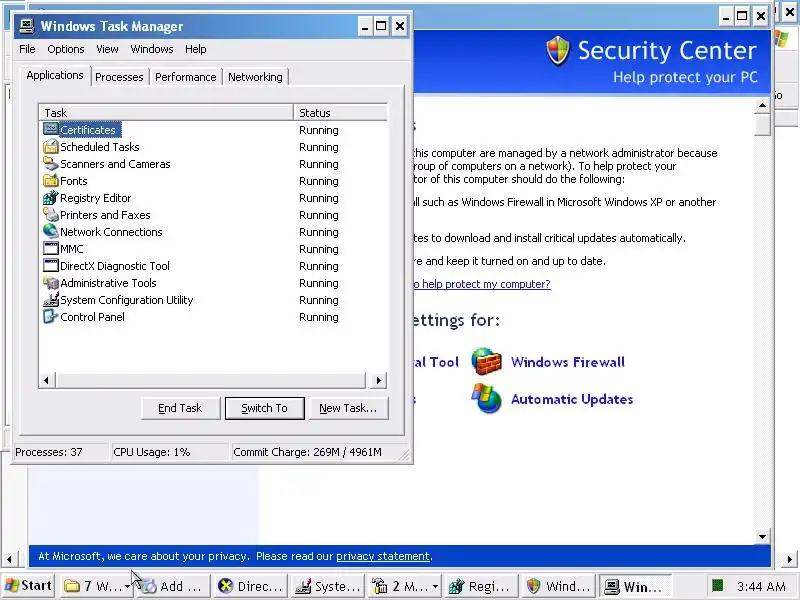Click task list left scroll arrow
The width and height of the screenshot is (800, 600).
point(47,380)
